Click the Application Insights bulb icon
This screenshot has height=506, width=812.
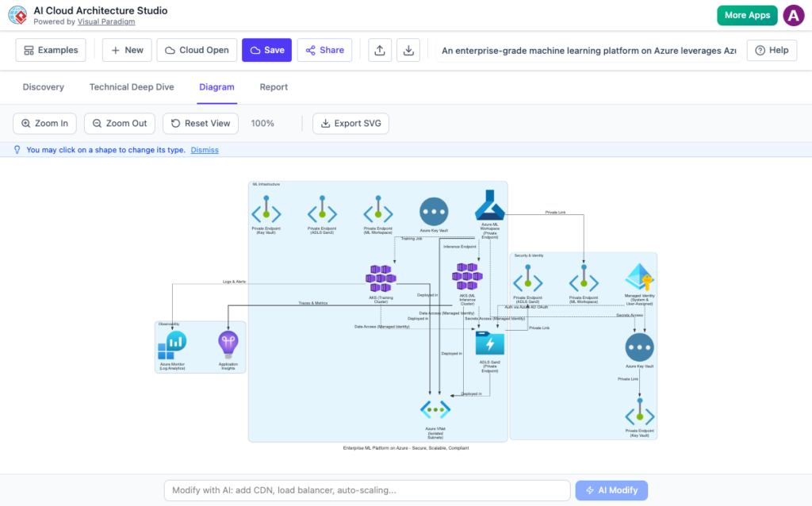point(228,343)
